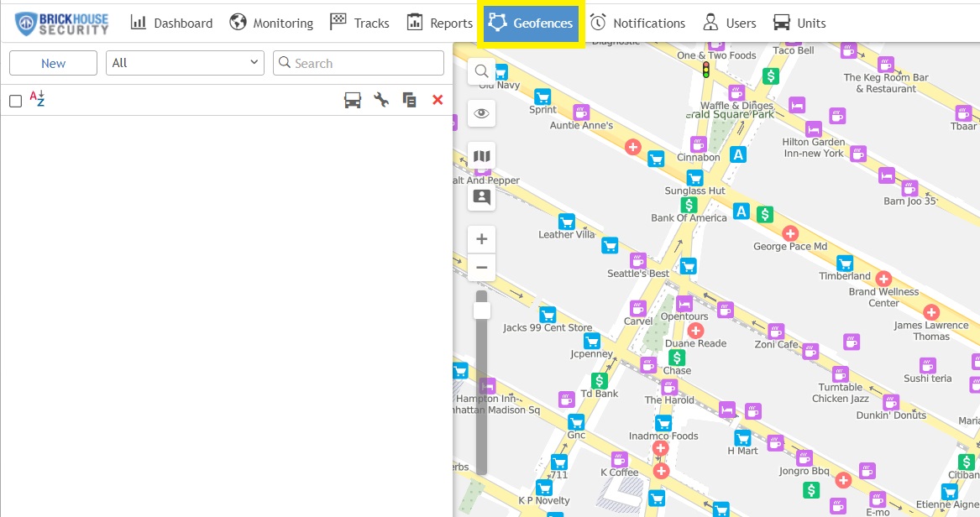Click the Jcpenney shopping cart marker

coord(591,341)
